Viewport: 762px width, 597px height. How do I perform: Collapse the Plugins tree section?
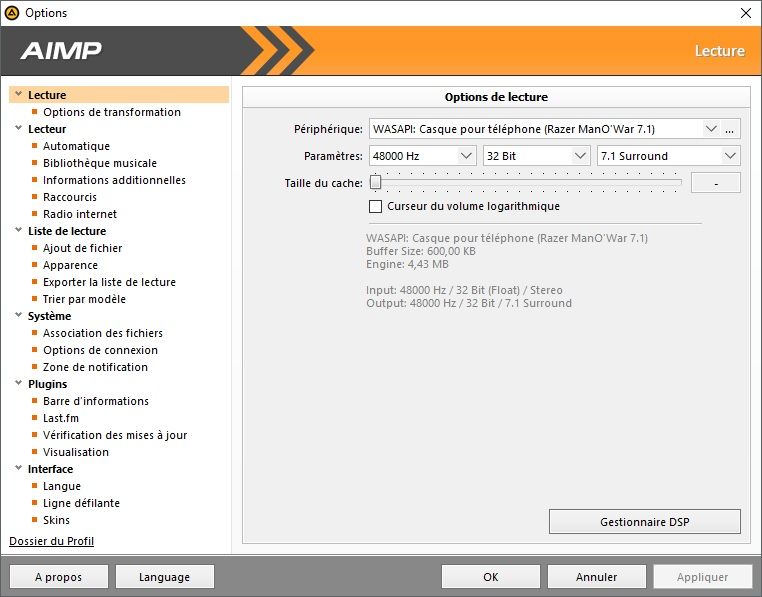point(18,383)
